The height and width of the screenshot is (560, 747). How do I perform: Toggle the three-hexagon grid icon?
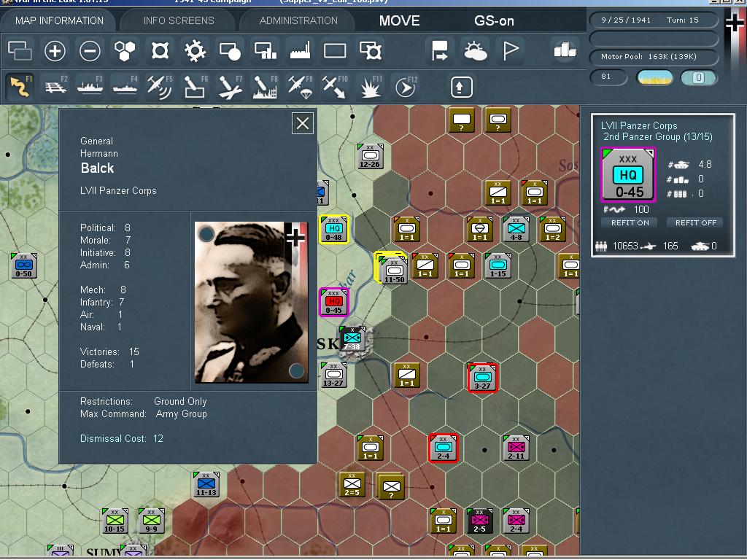[x=125, y=50]
